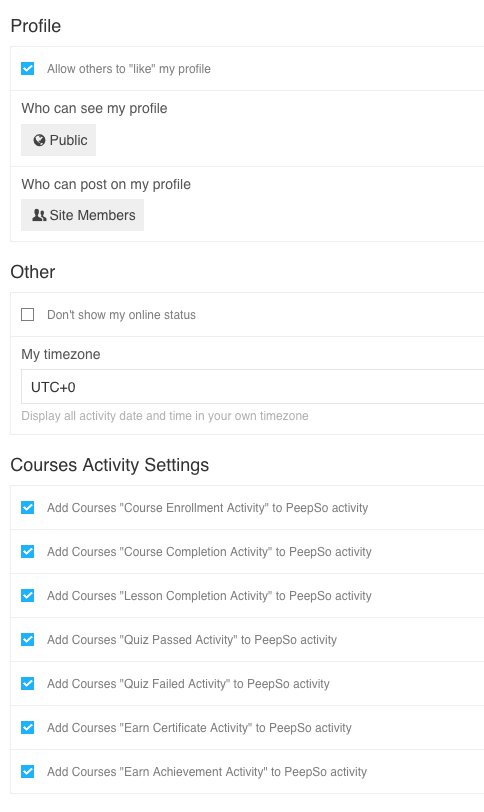Click the Earn Achievement Activity label text
484x812 pixels.
pos(207,772)
